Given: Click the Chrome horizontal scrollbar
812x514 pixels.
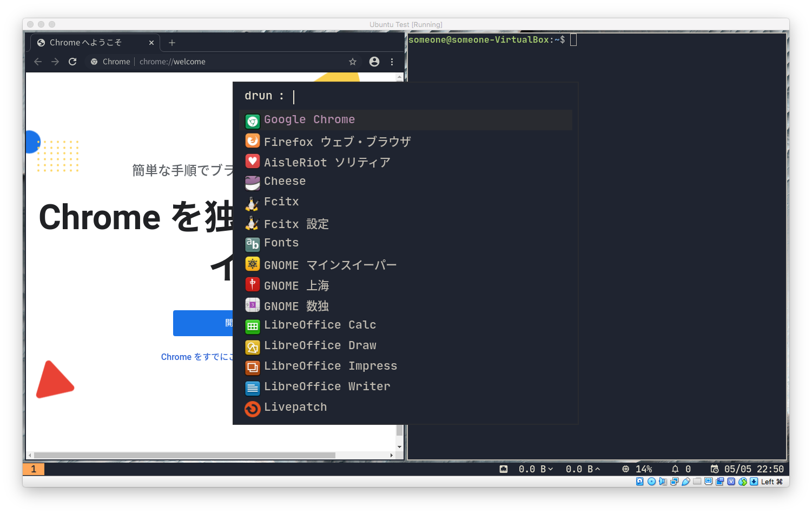Looking at the screenshot, I should 184,455.
